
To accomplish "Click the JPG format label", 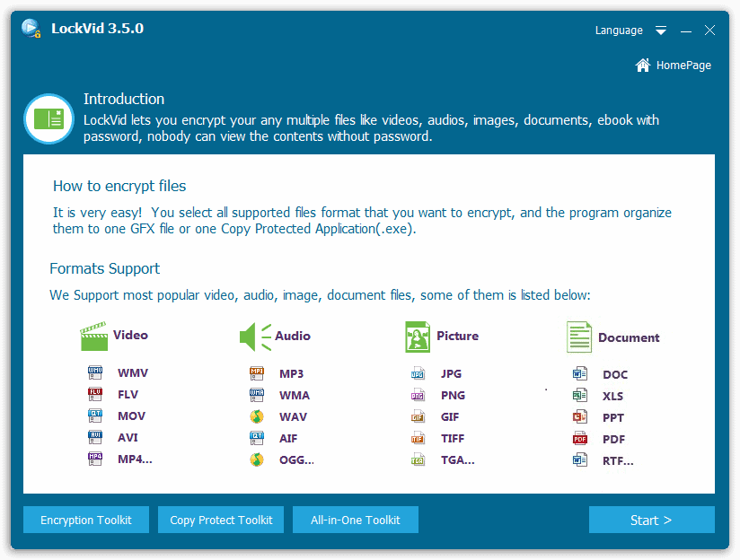I will point(451,374).
